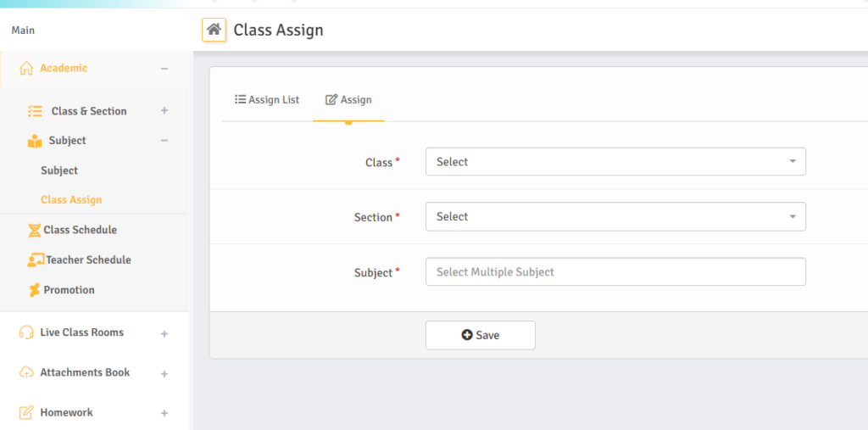This screenshot has height=430, width=868.
Task: Open the Class select dropdown
Action: tap(615, 162)
